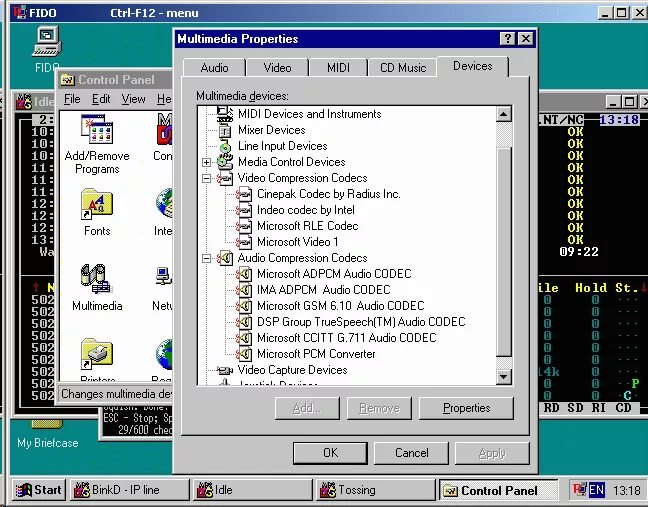Click the Control Panel taskbar button

498,490
